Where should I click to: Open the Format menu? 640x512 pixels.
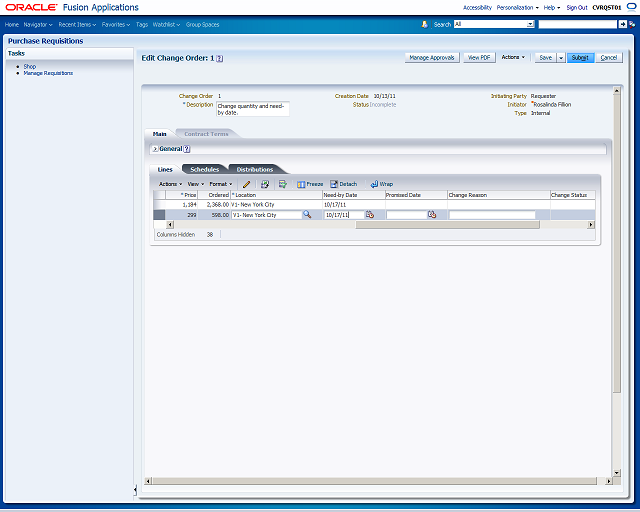[x=220, y=184]
